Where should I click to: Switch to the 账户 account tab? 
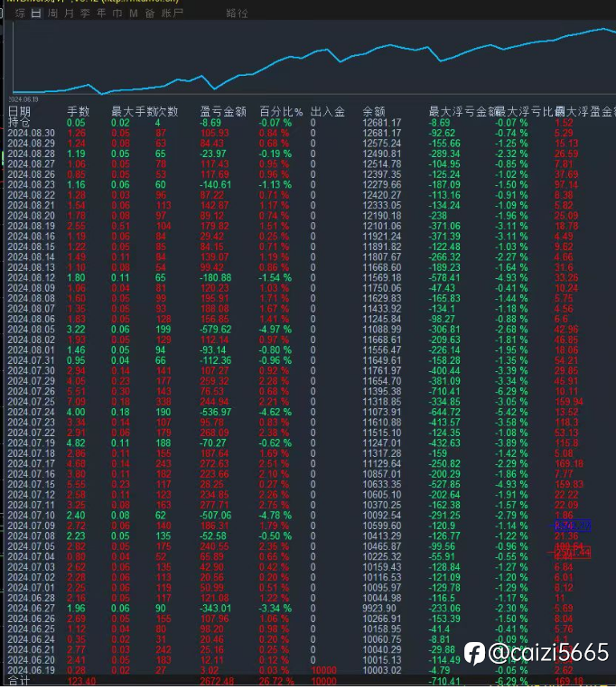[x=172, y=14]
